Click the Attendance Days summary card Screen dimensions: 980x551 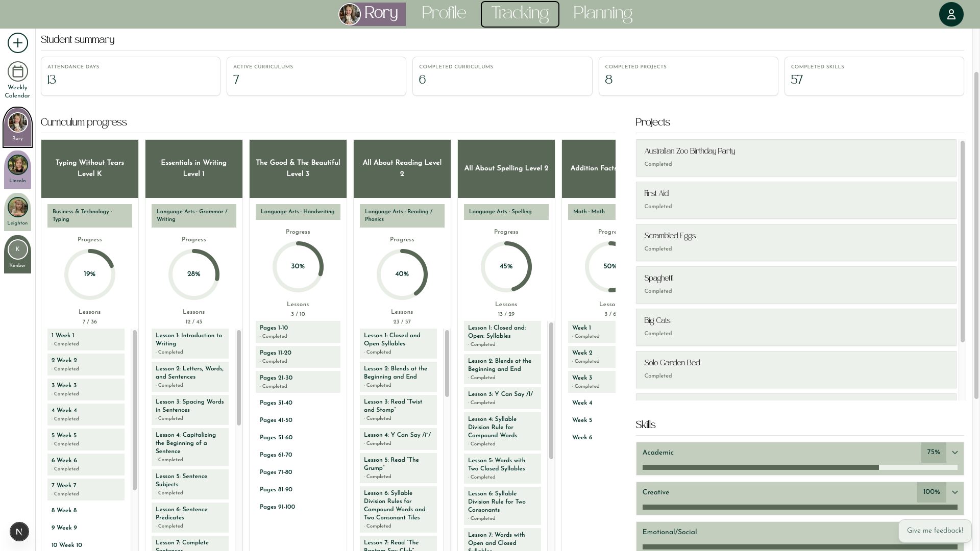point(131,76)
